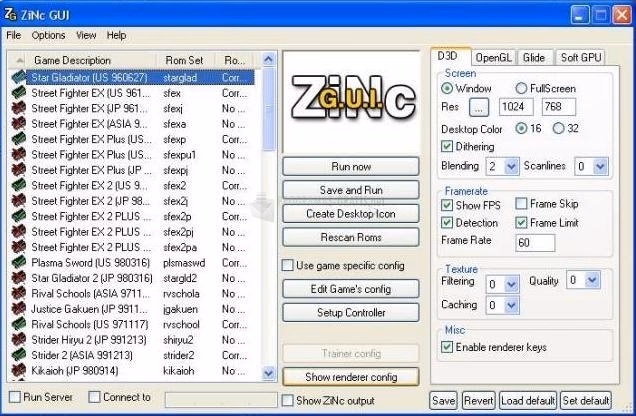Click the ZiNc GUI title bar app icon
The width and height of the screenshot is (636, 416).
(x=10, y=15)
